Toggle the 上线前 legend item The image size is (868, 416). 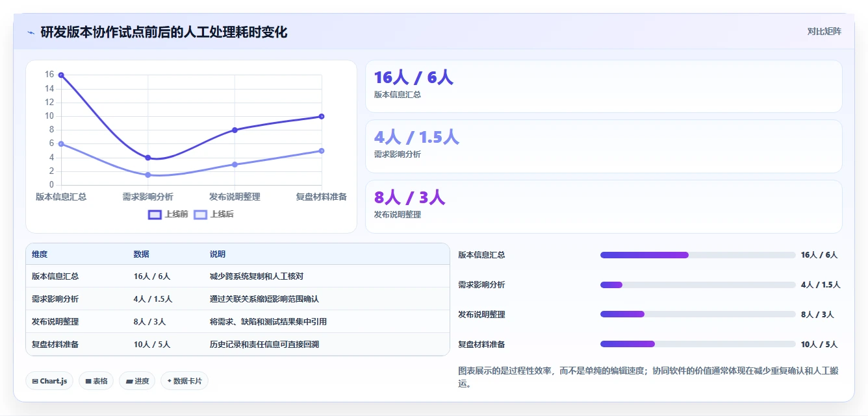168,214
